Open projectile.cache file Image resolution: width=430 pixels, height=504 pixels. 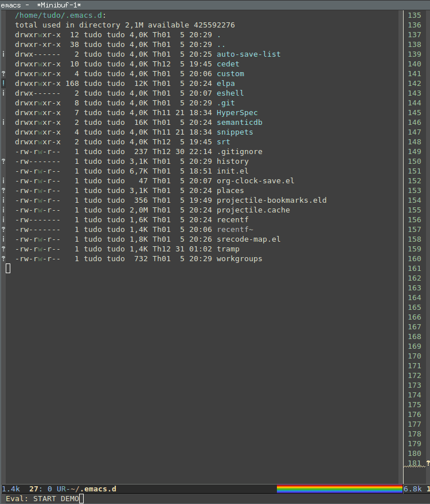click(253, 210)
